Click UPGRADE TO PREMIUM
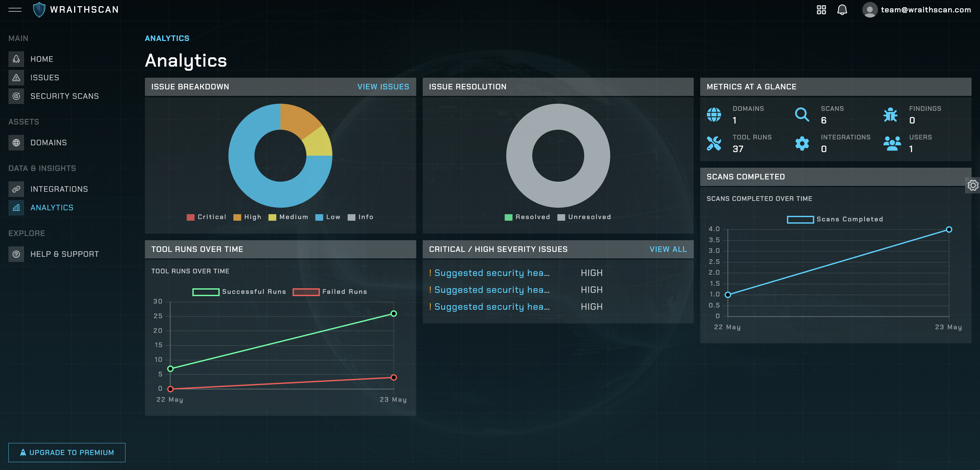Image resolution: width=980 pixels, height=470 pixels. coord(67,452)
